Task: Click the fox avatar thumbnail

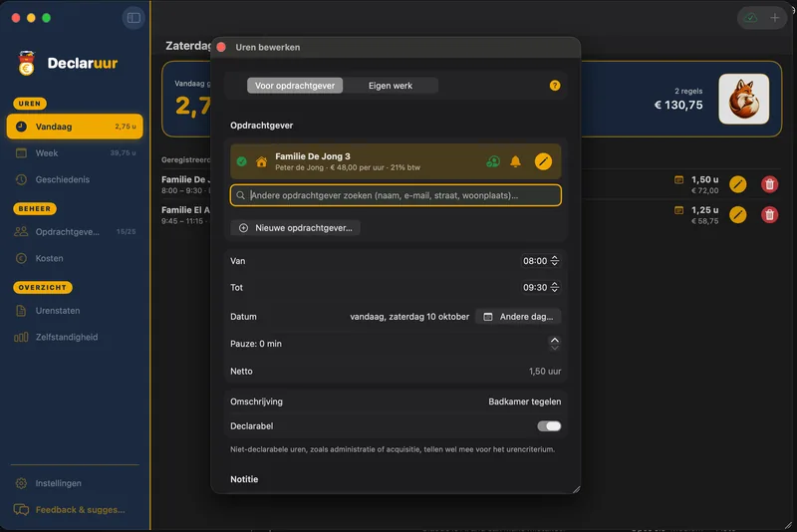Action: click(743, 99)
